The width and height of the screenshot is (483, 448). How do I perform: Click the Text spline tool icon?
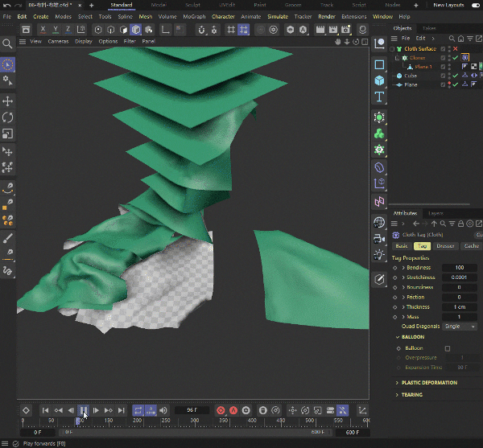click(x=379, y=97)
